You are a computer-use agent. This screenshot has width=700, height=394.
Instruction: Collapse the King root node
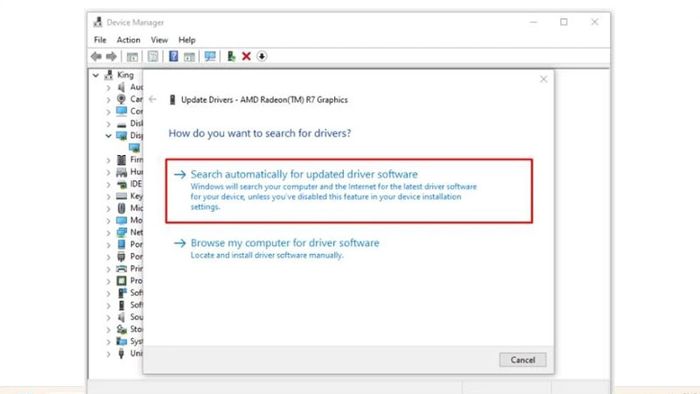tap(96, 75)
